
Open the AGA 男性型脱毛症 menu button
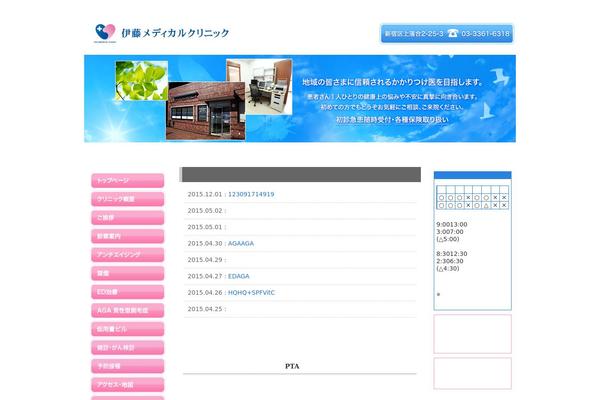pos(127,310)
